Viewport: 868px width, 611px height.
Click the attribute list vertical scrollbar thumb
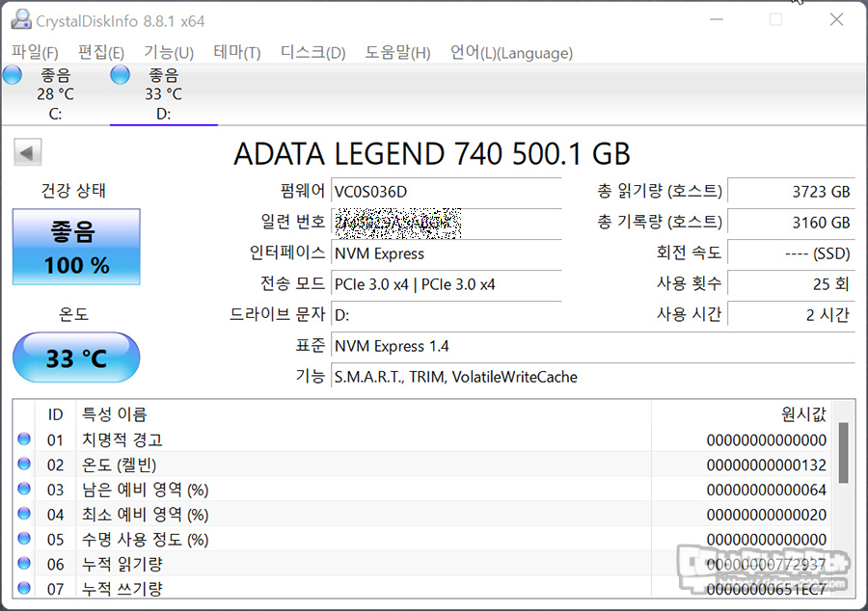pos(843,453)
